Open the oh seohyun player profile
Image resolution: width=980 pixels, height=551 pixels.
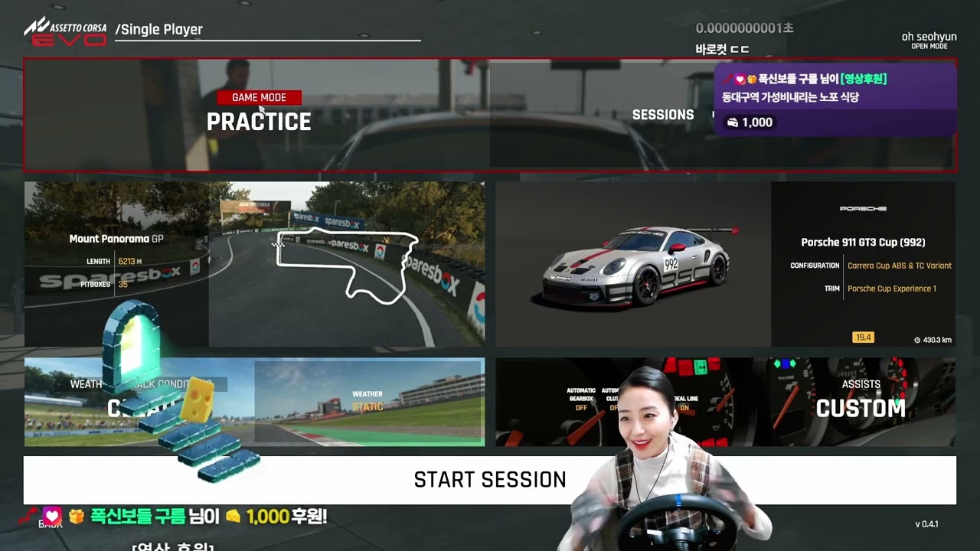point(929,41)
